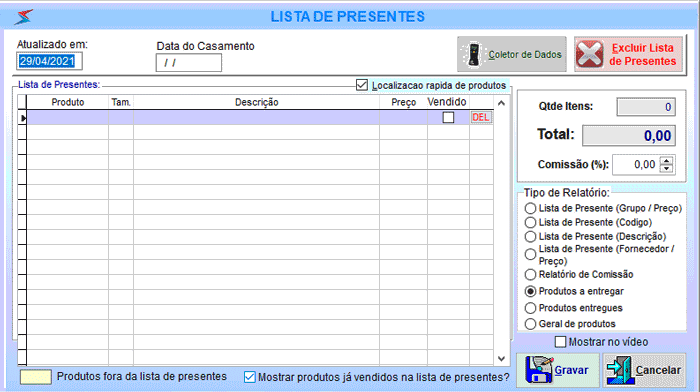Click the grid scrollbar down arrow

tap(501, 359)
